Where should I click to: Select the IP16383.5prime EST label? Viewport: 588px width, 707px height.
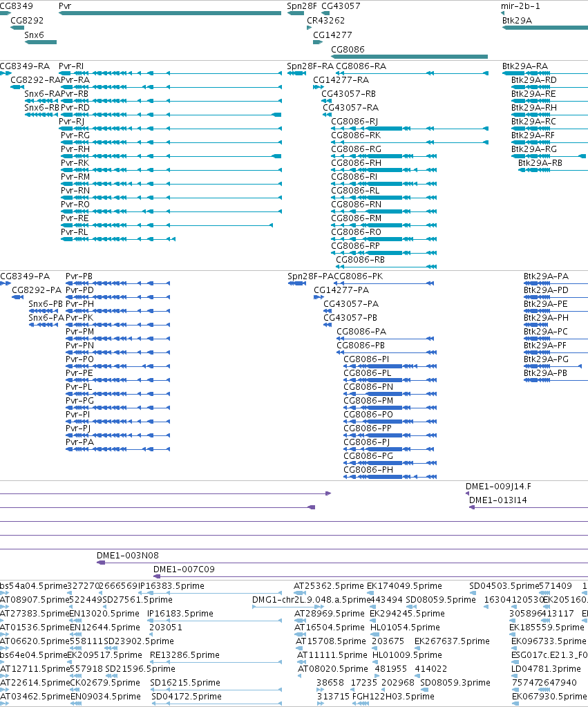click(x=171, y=586)
